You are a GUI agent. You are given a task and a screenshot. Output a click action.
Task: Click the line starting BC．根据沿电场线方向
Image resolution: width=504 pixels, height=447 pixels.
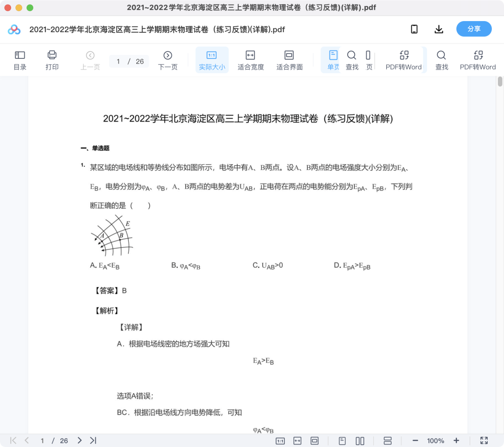[x=179, y=412]
